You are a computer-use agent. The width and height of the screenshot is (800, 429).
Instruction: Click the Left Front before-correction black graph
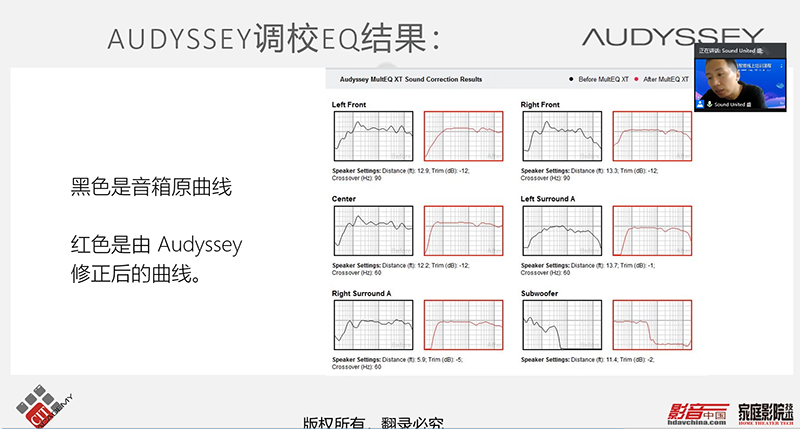click(x=373, y=136)
